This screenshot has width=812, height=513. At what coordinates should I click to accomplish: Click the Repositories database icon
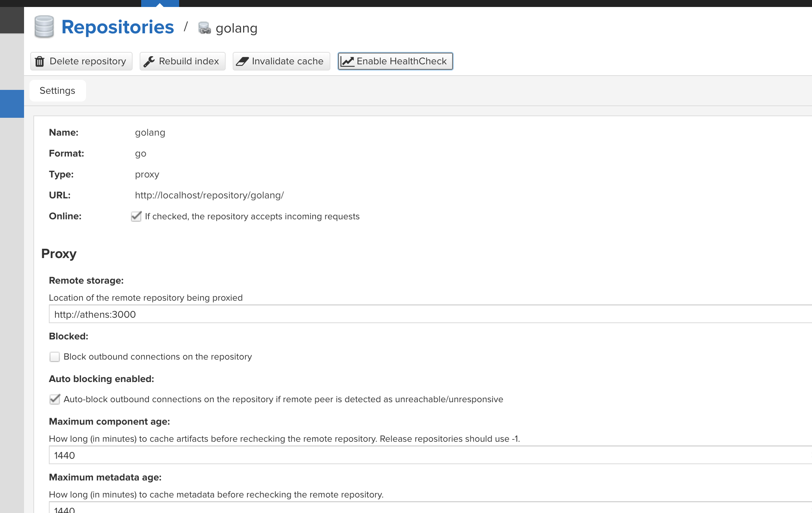[44, 27]
